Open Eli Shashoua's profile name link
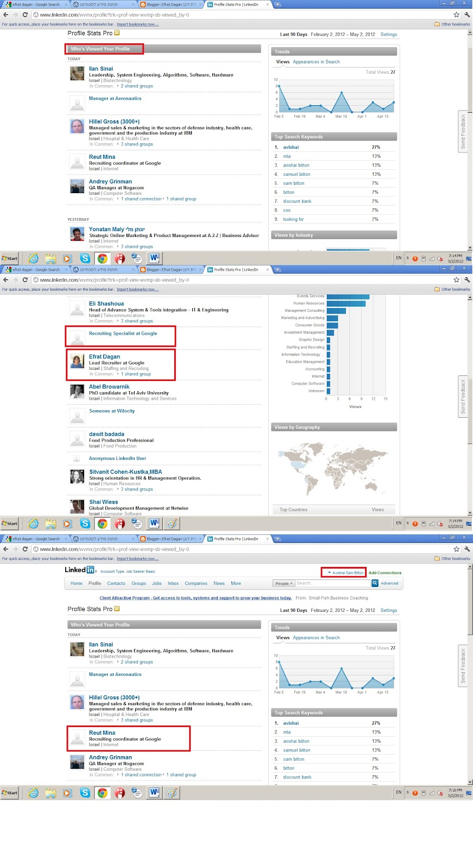 [x=106, y=304]
